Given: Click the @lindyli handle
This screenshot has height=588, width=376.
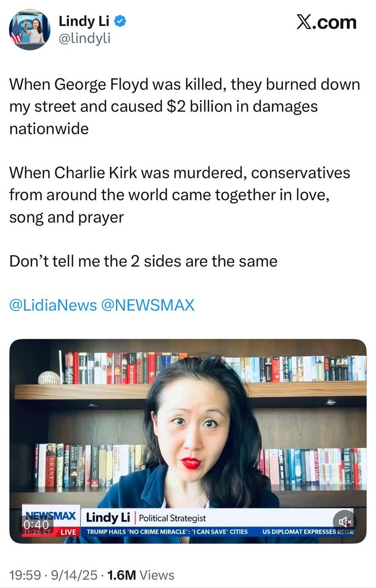Looking at the screenshot, I should pyautogui.click(x=85, y=38).
